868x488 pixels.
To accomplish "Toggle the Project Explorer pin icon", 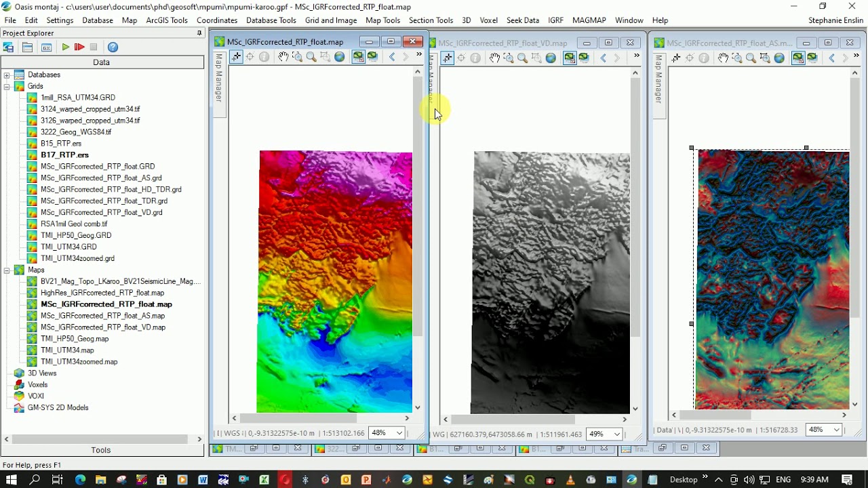I will coord(199,33).
